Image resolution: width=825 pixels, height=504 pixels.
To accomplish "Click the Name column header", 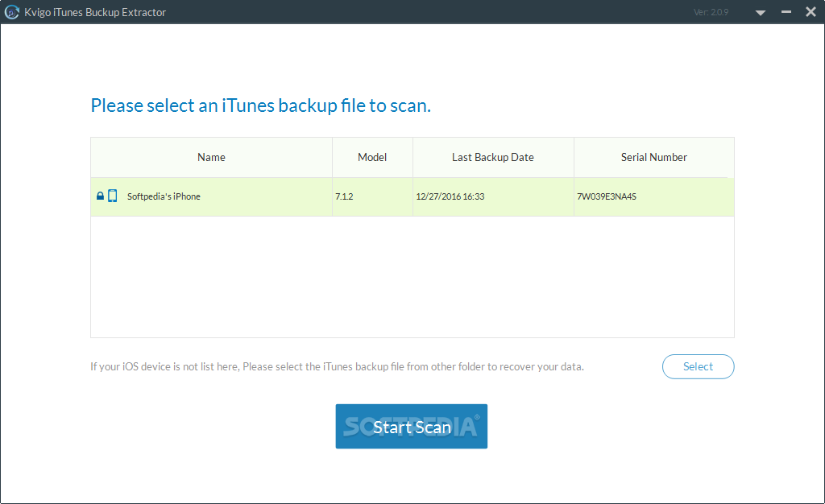I will tap(212, 157).
